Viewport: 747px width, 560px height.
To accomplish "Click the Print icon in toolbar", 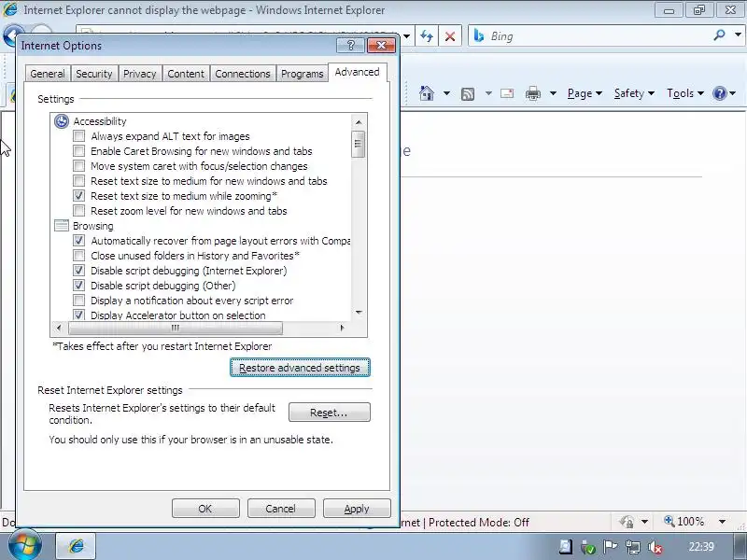I will coord(532,94).
